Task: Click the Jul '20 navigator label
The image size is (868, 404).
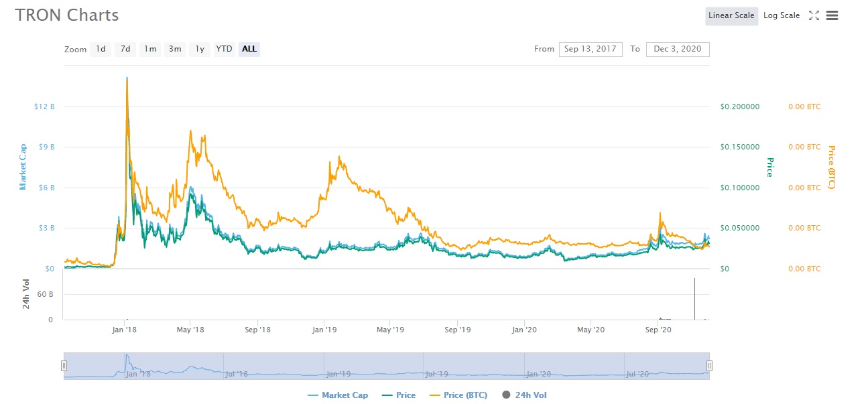Action: tap(637, 374)
